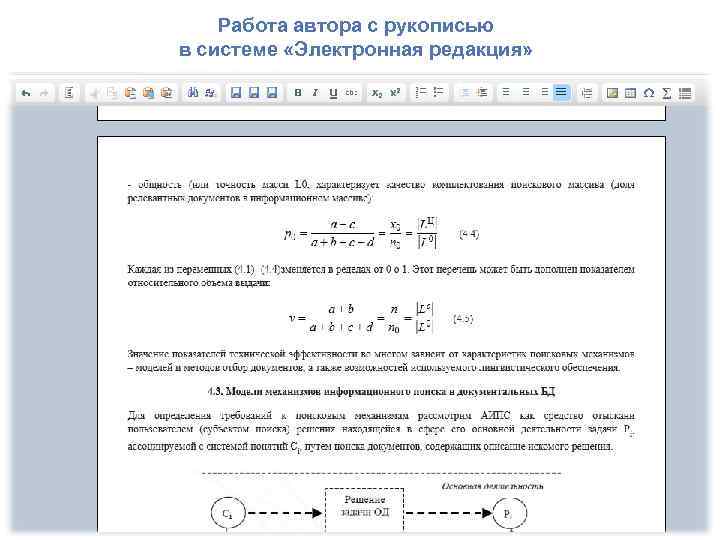Click the greyed-out Cut icon
The height and width of the screenshot is (540, 720).
[x=94, y=93]
